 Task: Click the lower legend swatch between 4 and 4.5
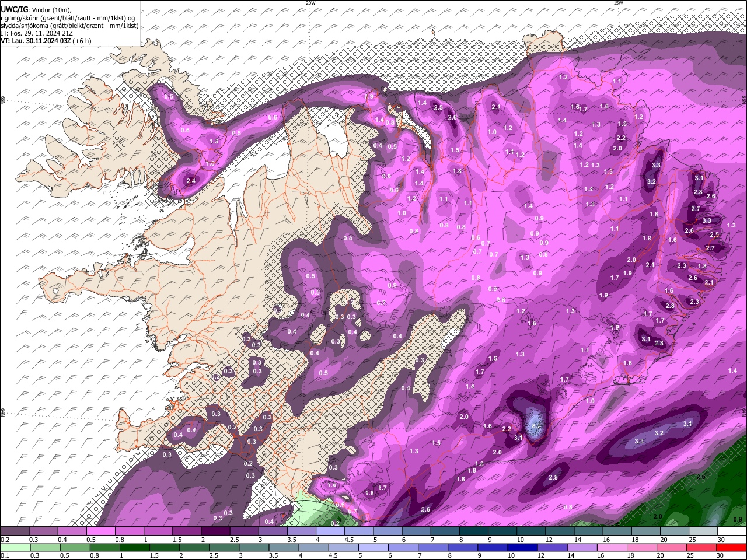[313, 548]
